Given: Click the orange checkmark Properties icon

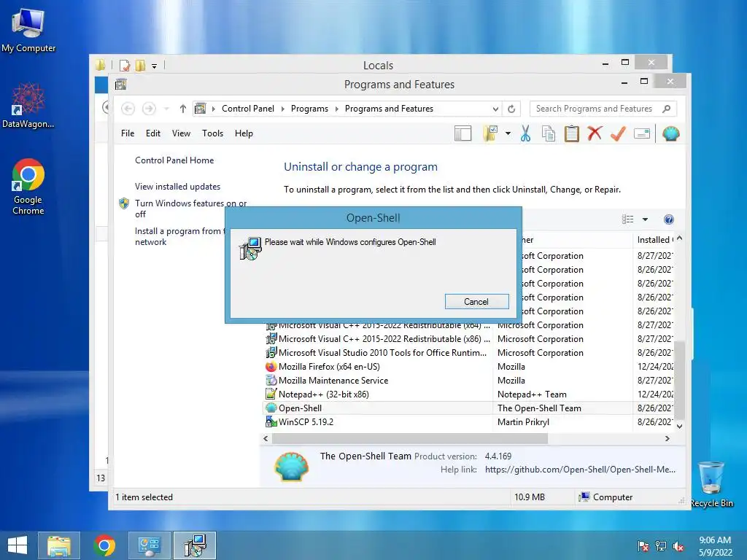Looking at the screenshot, I should [x=618, y=134].
